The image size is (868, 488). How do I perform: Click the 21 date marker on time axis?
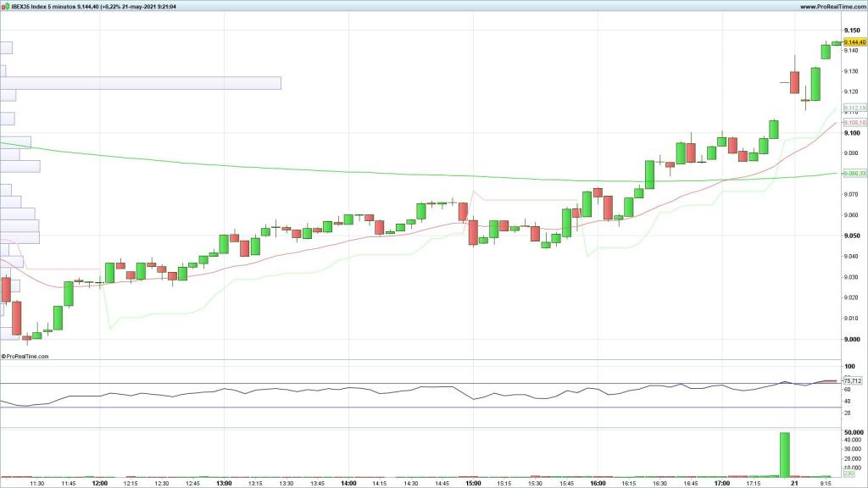[794, 484]
